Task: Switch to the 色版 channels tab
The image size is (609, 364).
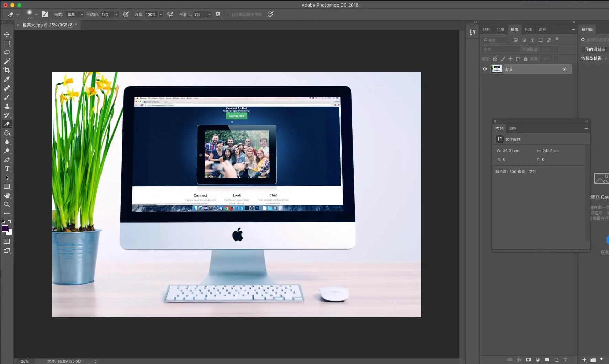Action: click(528, 29)
